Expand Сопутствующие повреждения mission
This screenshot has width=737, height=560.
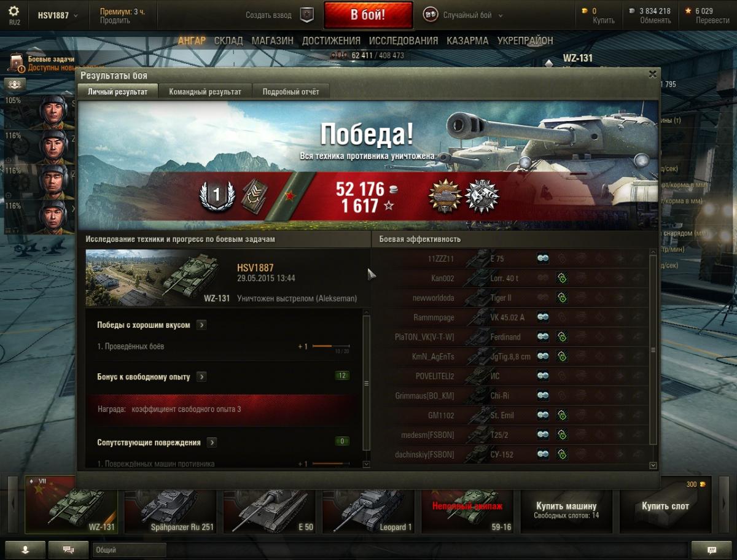click(x=212, y=442)
